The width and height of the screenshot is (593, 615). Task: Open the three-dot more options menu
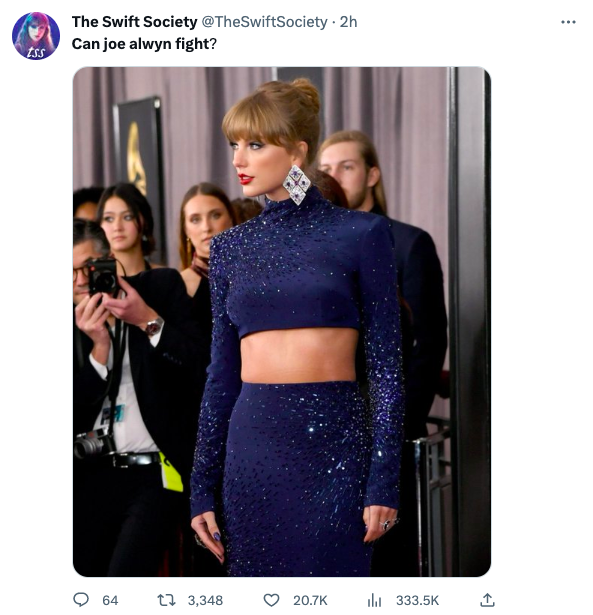(568, 22)
